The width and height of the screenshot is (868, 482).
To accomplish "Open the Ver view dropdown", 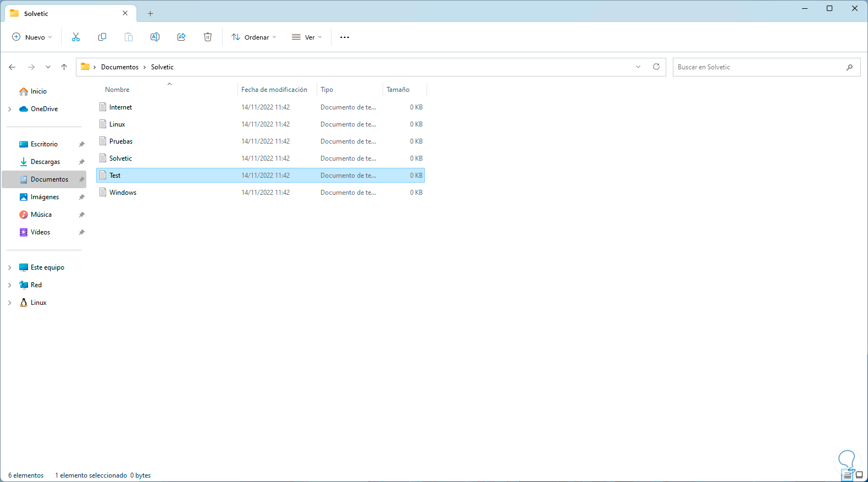I will click(307, 37).
